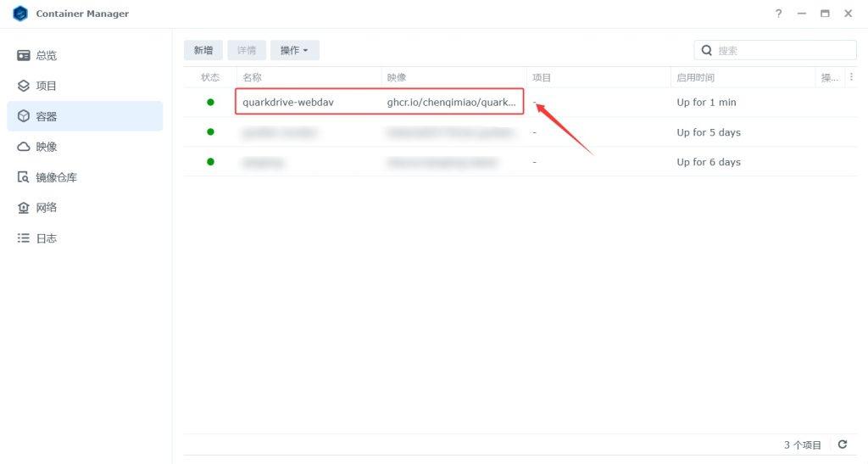
Task: Click the green status dot of quarkdrive-webdav
Action: (210, 103)
